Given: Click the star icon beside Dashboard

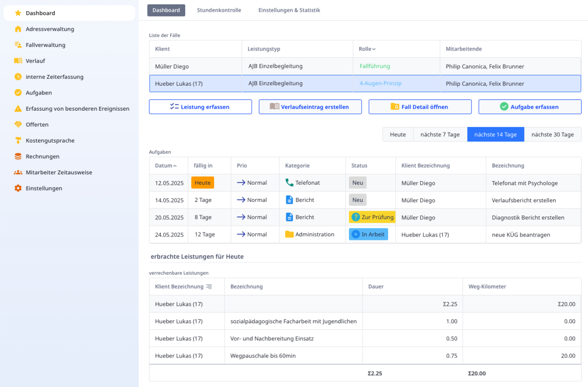Looking at the screenshot, I should click(x=18, y=13).
